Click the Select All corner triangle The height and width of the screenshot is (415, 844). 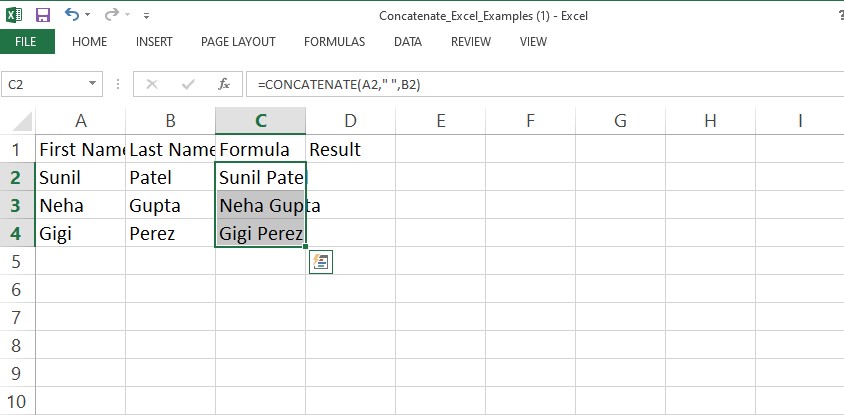(x=20, y=122)
